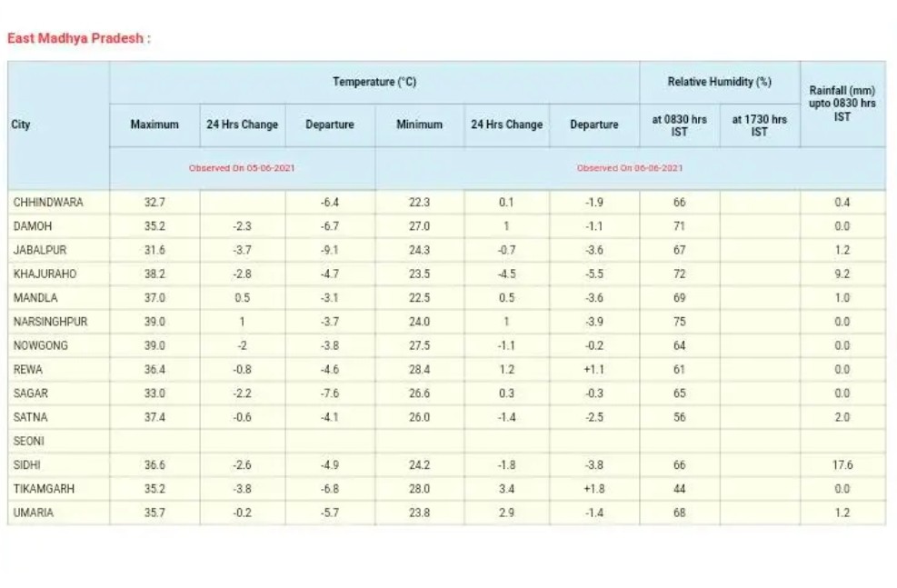The height and width of the screenshot is (588, 897).
Task: Select the SEONI city cell
Action: pyautogui.click(x=29, y=441)
